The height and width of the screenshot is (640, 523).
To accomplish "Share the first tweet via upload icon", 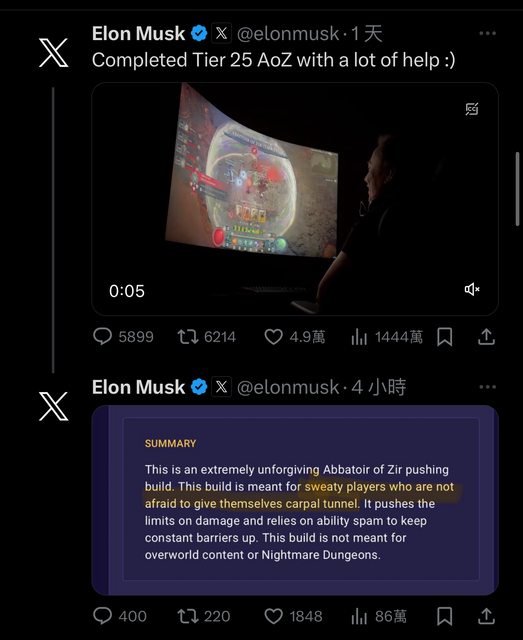I will 486,337.
